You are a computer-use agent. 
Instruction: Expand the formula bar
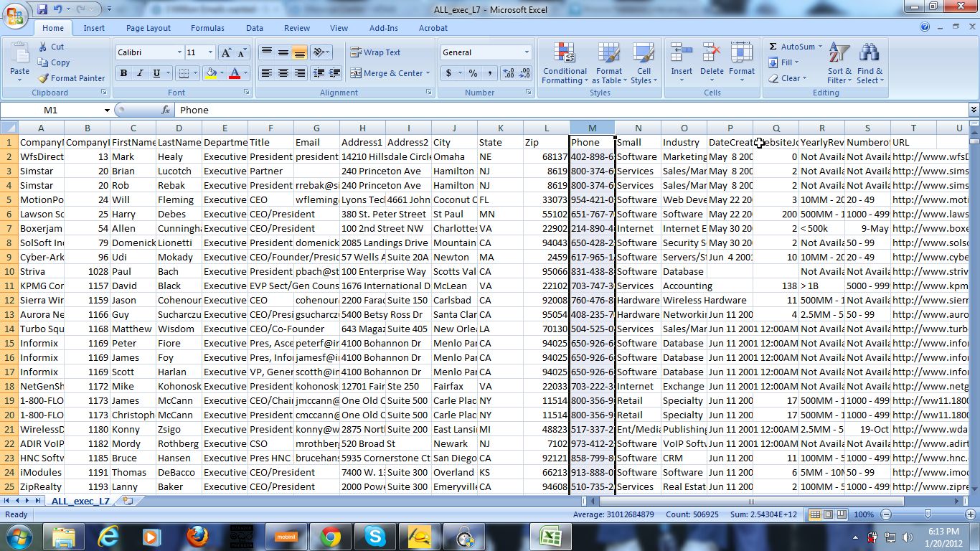coord(974,110)
